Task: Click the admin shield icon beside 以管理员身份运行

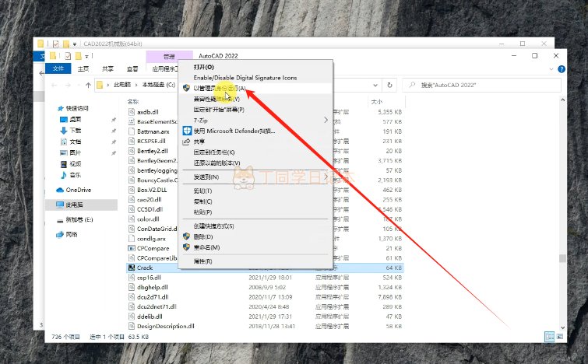Action: click(x=186, y=88)
